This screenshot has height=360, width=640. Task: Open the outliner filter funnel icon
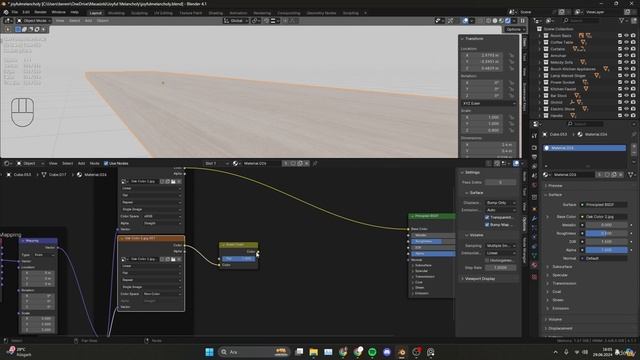click(x=622, y=20)
